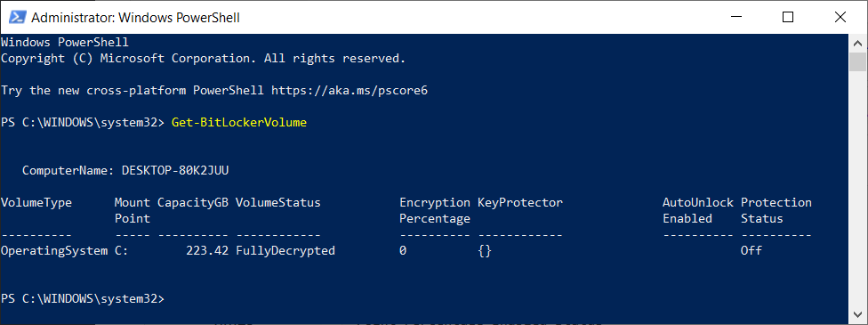The height and width of the screenshot is (325, 868).
Task: Click the bottom PS C:\WINDOWS\system32> prompt
Action: coord(83,298)
